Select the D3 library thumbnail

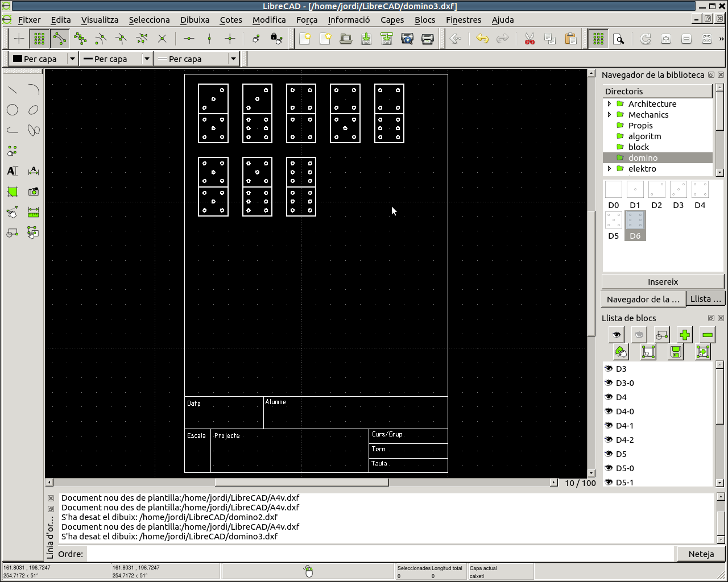click(679, 195)
